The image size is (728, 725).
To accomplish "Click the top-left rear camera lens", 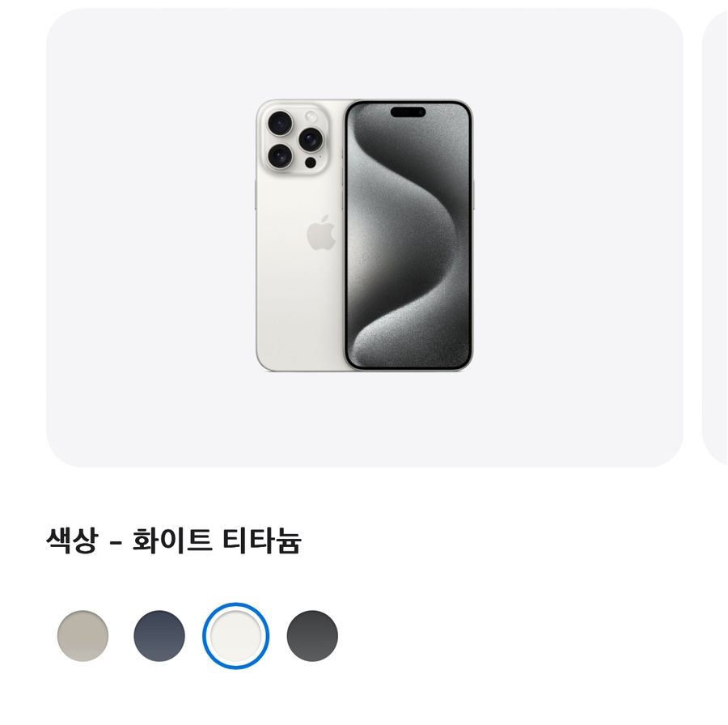I will [280, 123].
